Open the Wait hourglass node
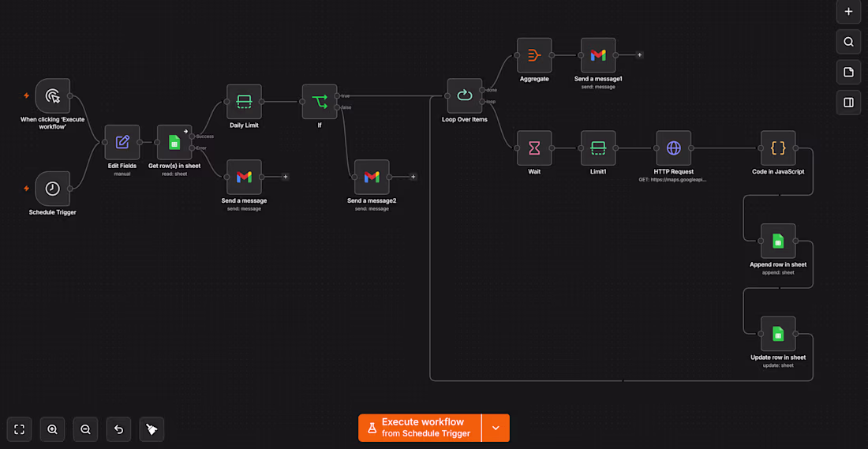The height and width of the screenshot is (449, 868). pos(534,148)
